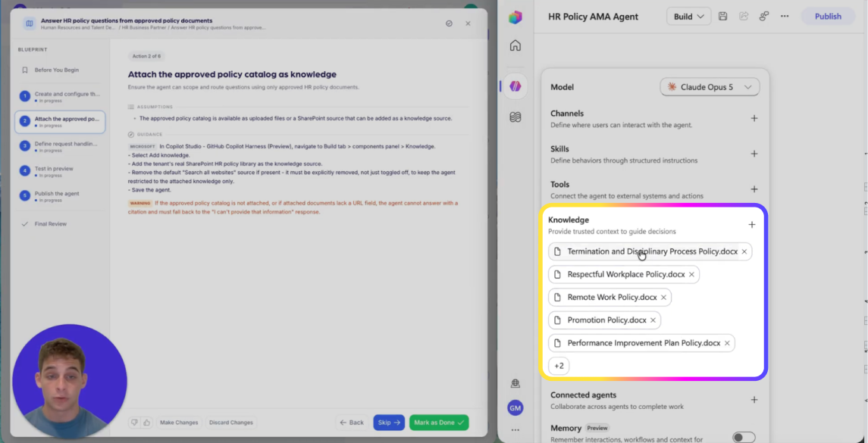Add a new tool with plus icon
The height and width of the screenshot is (443, 868).
pos(754,189)
